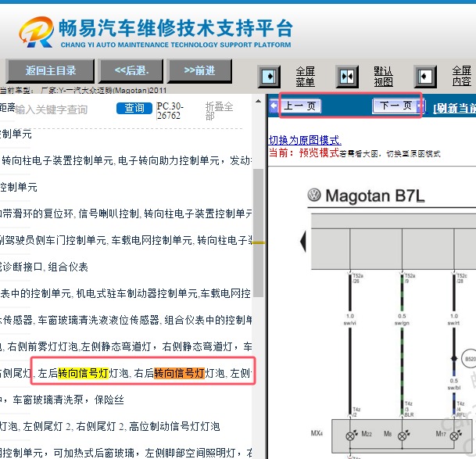Image resolution: width=476 pixels, height=459 pixels.
Task: Click the 默认视图 split view icon
Action: 347,77
